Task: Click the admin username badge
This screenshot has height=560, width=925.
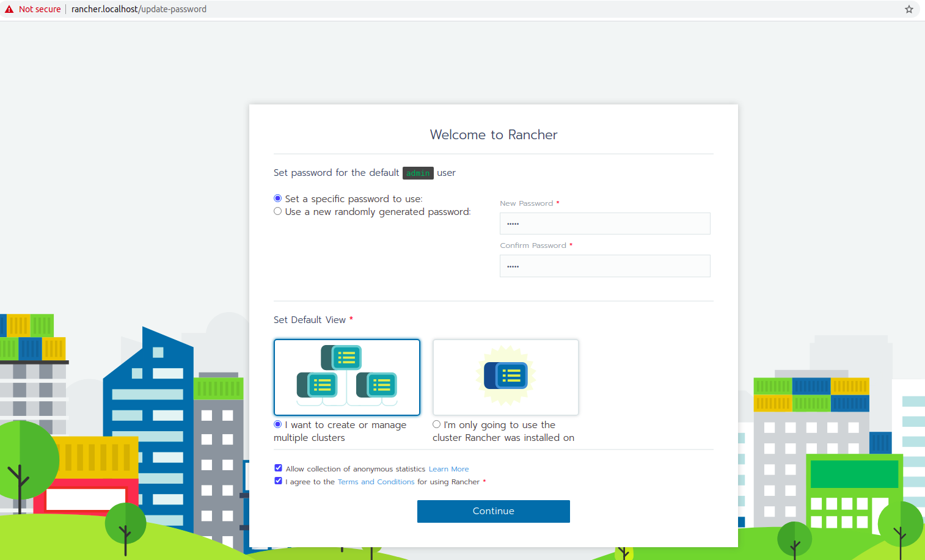Action: pos(418,173)
